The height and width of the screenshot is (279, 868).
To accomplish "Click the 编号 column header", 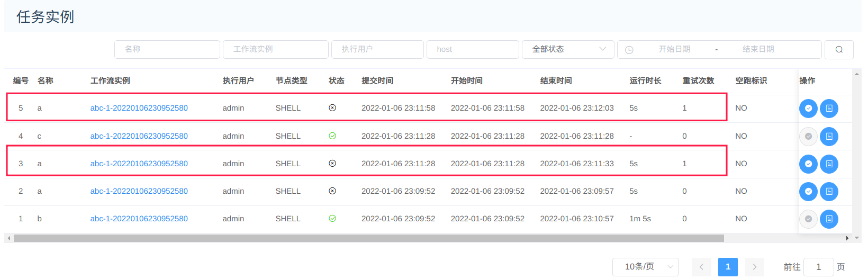I will [x=21, y=80].
